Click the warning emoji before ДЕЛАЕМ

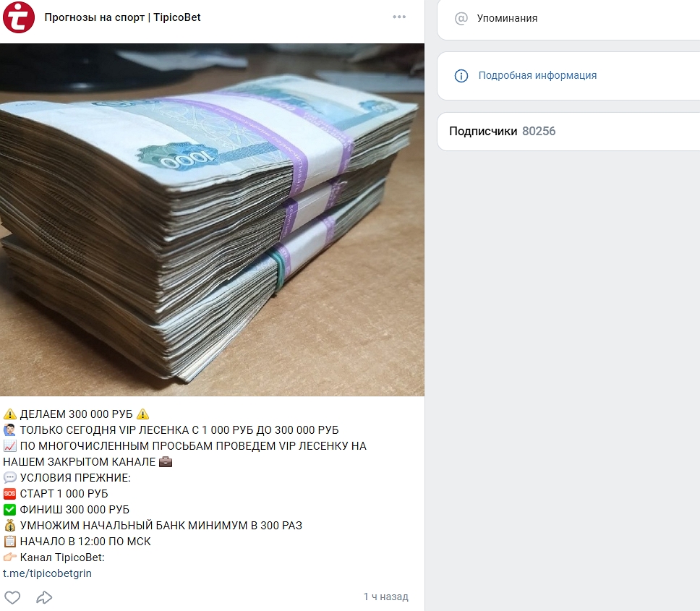pos(10,414)
